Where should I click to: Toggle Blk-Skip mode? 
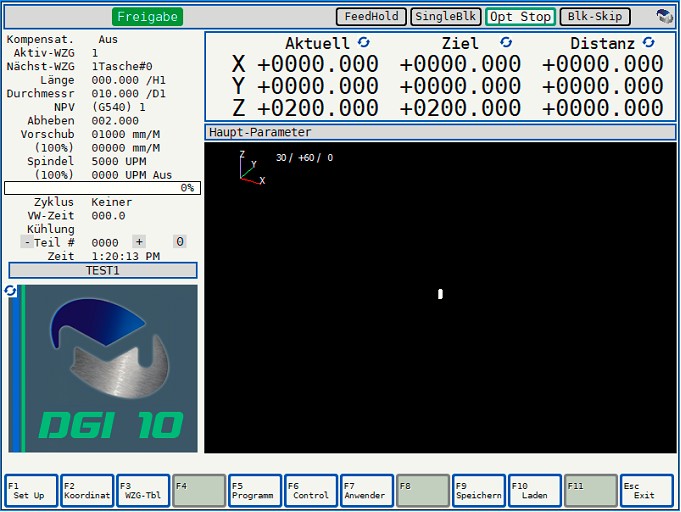(x=595, y=17)
